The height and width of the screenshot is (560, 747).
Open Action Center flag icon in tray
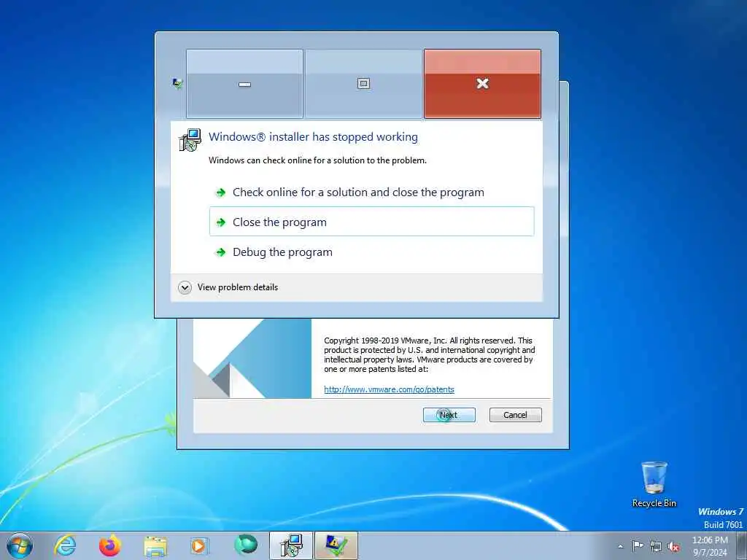click(638, 545)
